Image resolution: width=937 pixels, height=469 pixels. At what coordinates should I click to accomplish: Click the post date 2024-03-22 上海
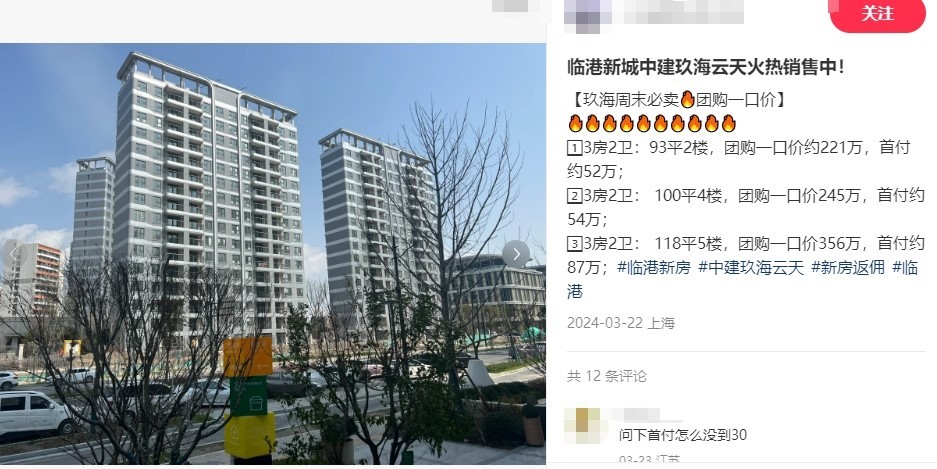pyautogui.click(x=621, y=323)
